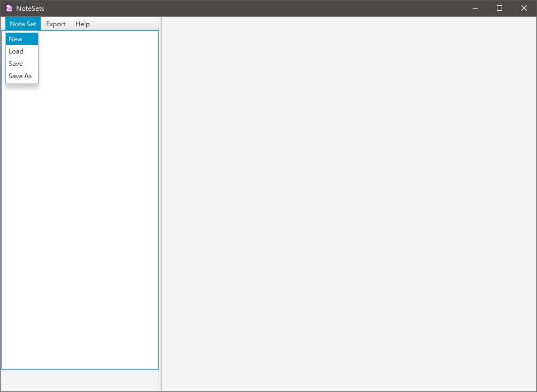Viewport: 537px width, 392px height.
Task: Click the NoteSets title text
Action: tap(29, 8)
